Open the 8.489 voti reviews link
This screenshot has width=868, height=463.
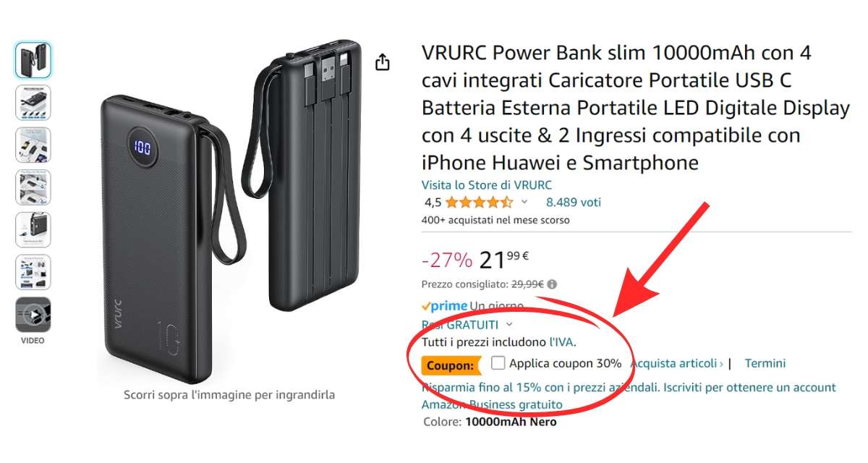(574, 203)
